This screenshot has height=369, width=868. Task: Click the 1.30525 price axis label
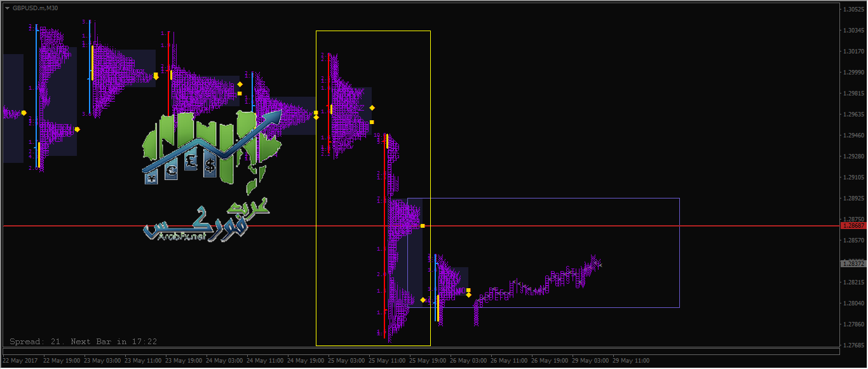pos(853,10)
